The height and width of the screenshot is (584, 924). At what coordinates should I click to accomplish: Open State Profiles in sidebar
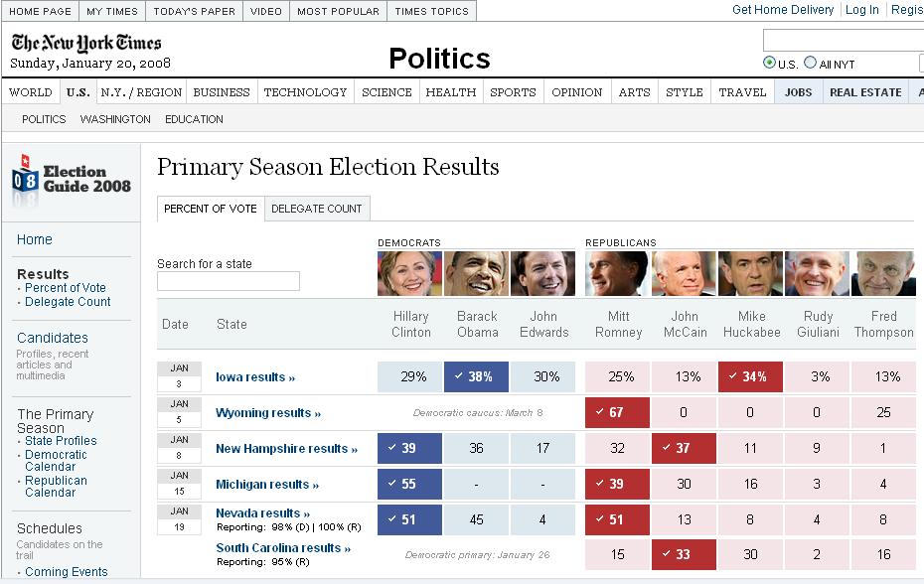pos(61,441)
